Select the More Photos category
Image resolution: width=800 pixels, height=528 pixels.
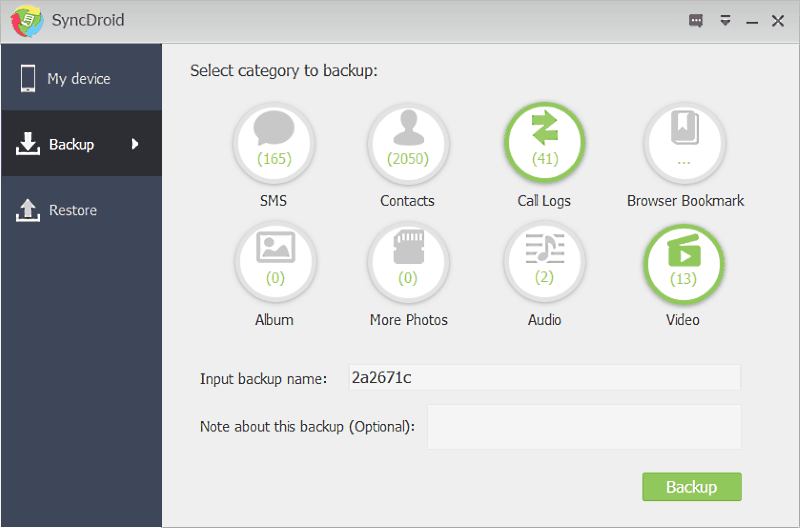(x=408, y=262)
